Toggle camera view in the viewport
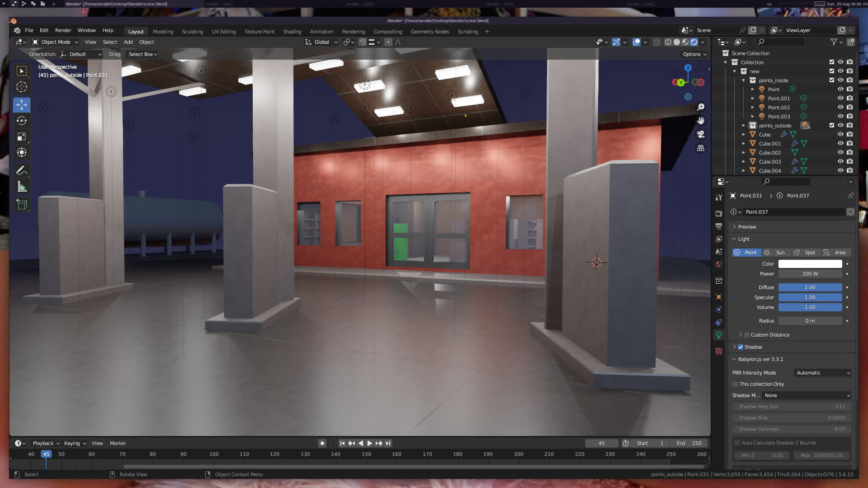This screenshot has height=488, width=868. click(701, 134)
